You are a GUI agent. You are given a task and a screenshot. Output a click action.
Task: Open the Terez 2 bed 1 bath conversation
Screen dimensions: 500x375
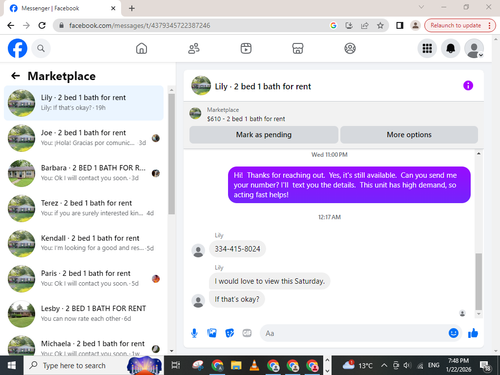coord(84,208)
